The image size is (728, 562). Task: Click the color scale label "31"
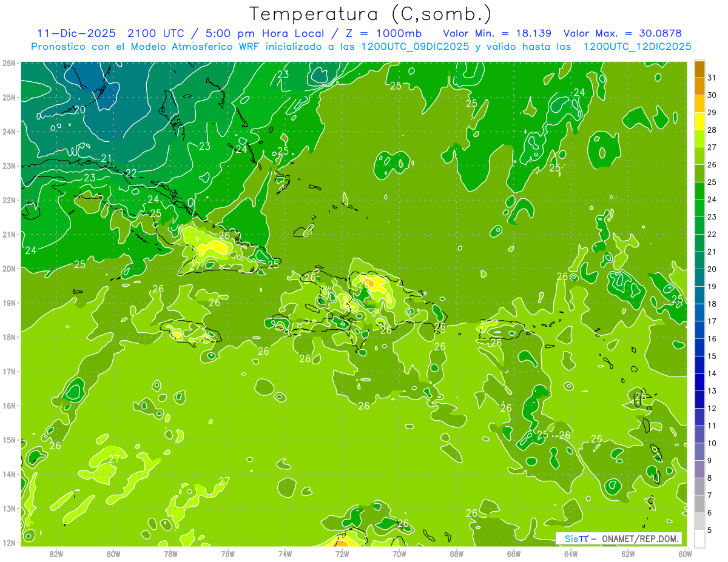click(x=712, y=77)
